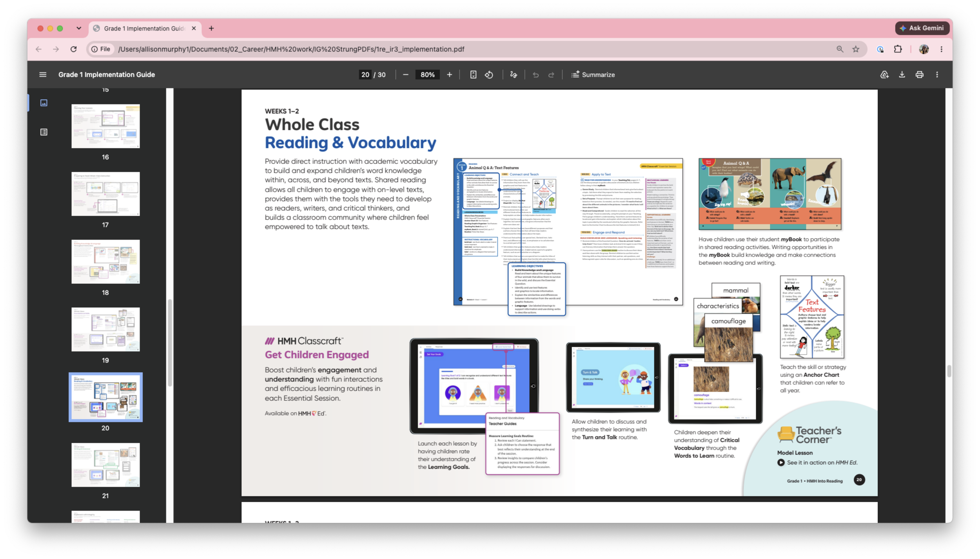This screenshot has width=980, height=559.
Task: Click the 'Whole Class' heading text
Action: click(x=312, y=124)
